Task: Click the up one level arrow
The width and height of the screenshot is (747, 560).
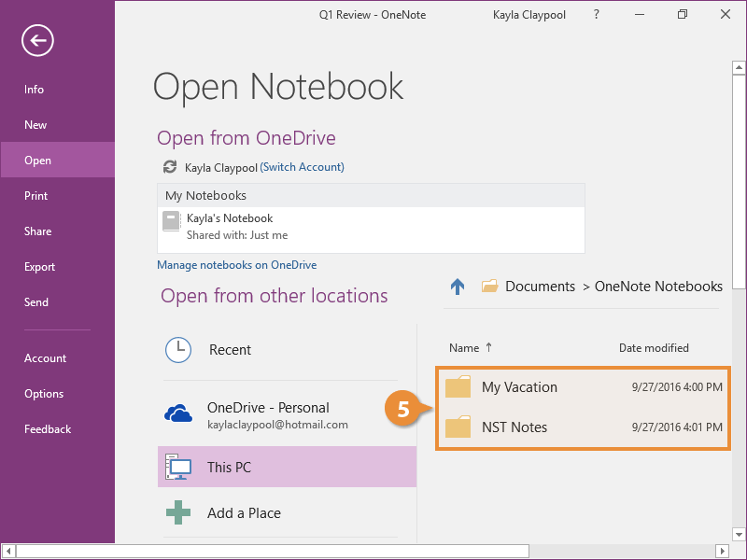Action: (458, 287)
